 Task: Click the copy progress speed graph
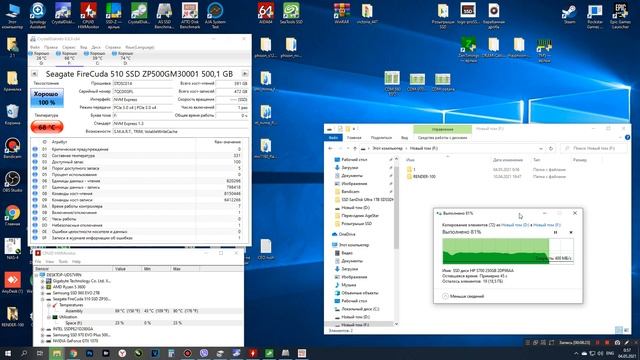coord(508,251)
